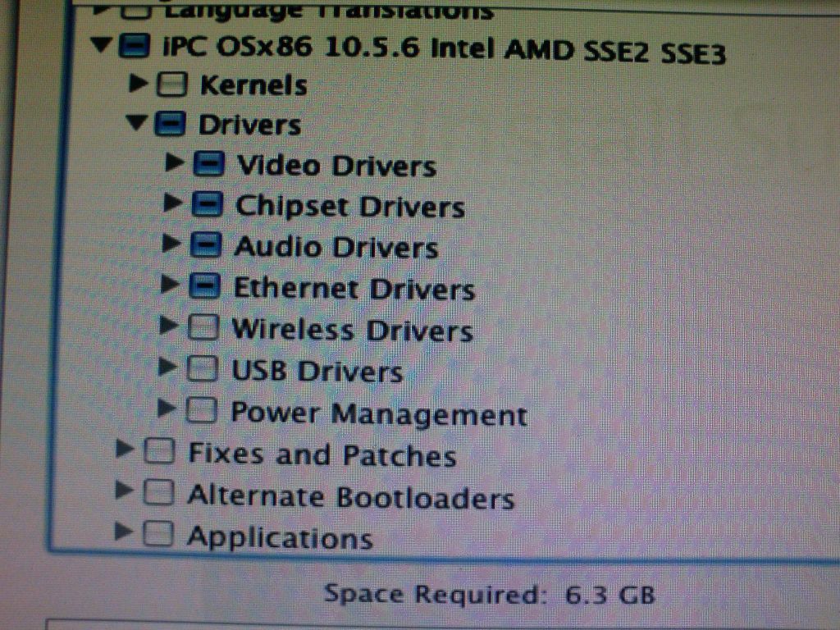Toggle the Ethernet Drivers checkbox

(x=204, y=286)
